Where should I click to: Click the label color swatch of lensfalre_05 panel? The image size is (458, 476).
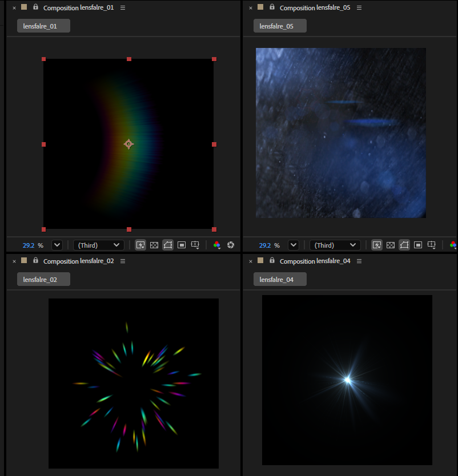(260, 7)
